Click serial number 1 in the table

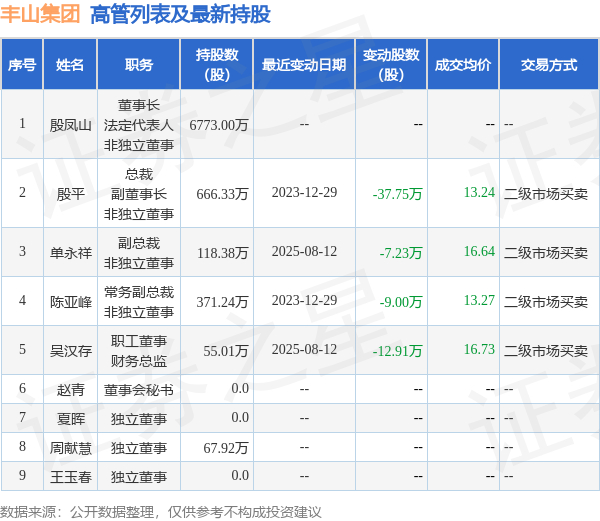(22, 123)
